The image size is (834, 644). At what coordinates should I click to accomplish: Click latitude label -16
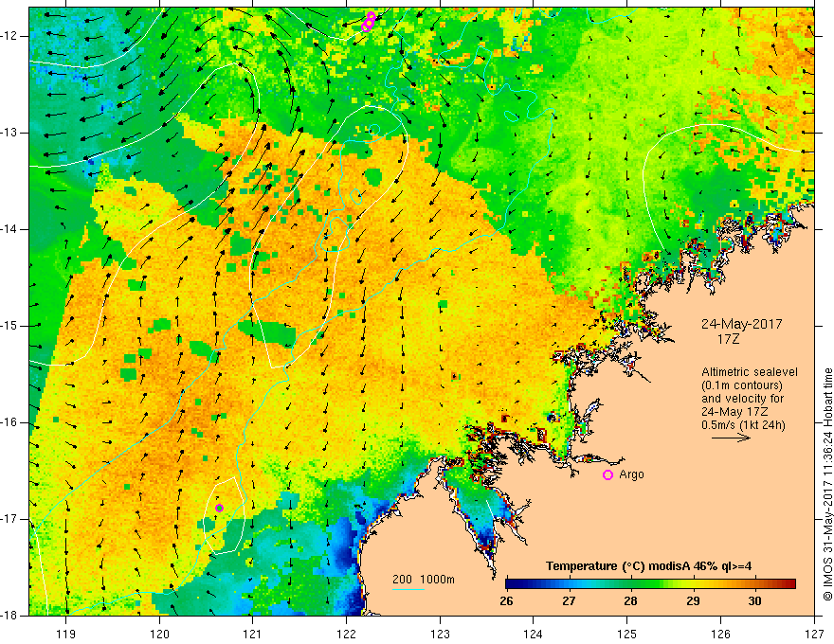click(9, 422)
